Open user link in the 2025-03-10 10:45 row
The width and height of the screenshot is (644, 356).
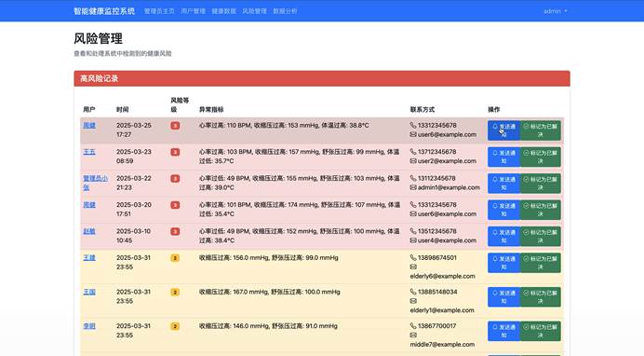pos(89,231)
